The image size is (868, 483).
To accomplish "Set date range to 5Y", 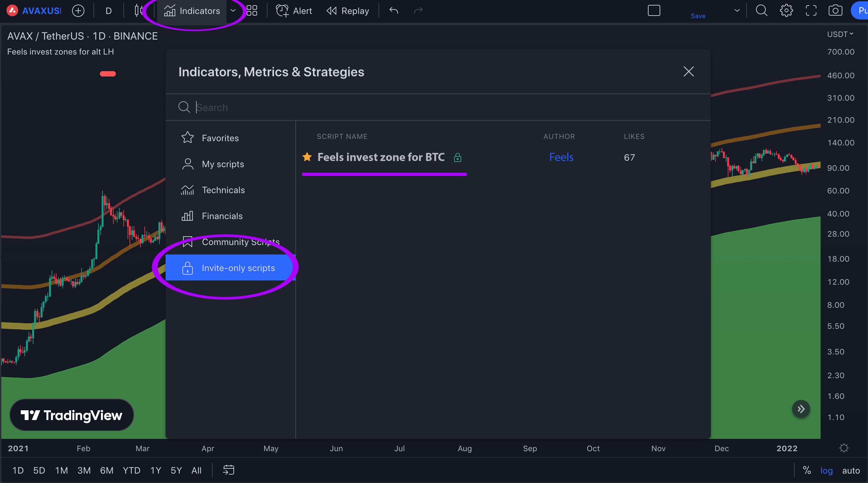I will (x=176, y=470).
